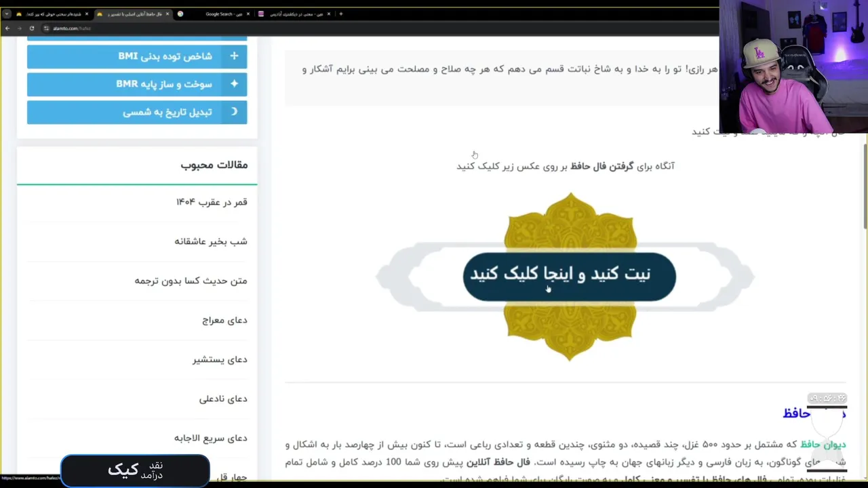The image size is (868, 488).
Task: Click the دیوان حافظ green link
Action: [823, 445]
